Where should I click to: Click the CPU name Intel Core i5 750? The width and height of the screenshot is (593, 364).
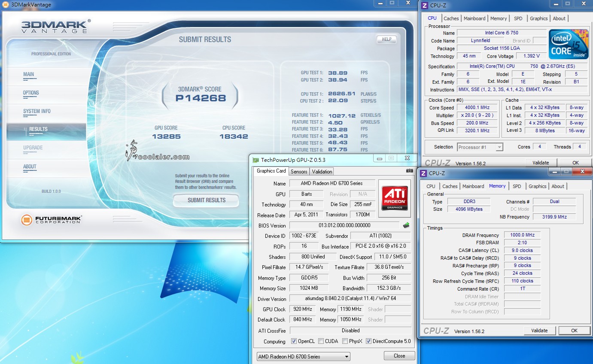[x=502, y=33]
